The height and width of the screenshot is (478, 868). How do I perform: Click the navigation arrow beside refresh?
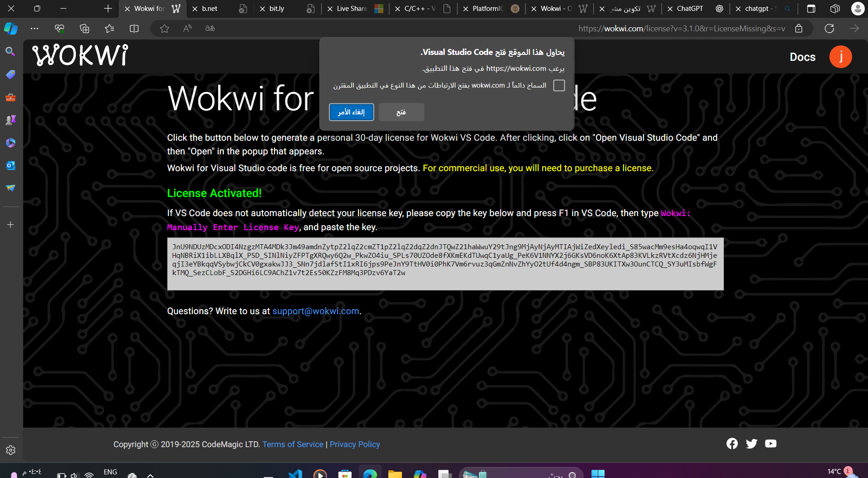(854, 29)
